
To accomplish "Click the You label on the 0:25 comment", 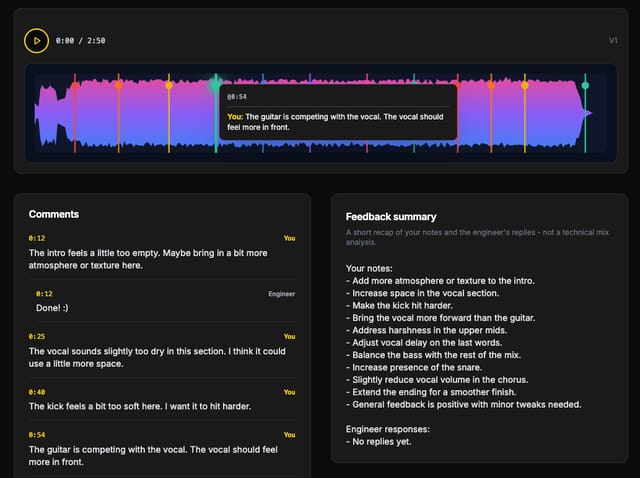I will click(x=289, y=336).
